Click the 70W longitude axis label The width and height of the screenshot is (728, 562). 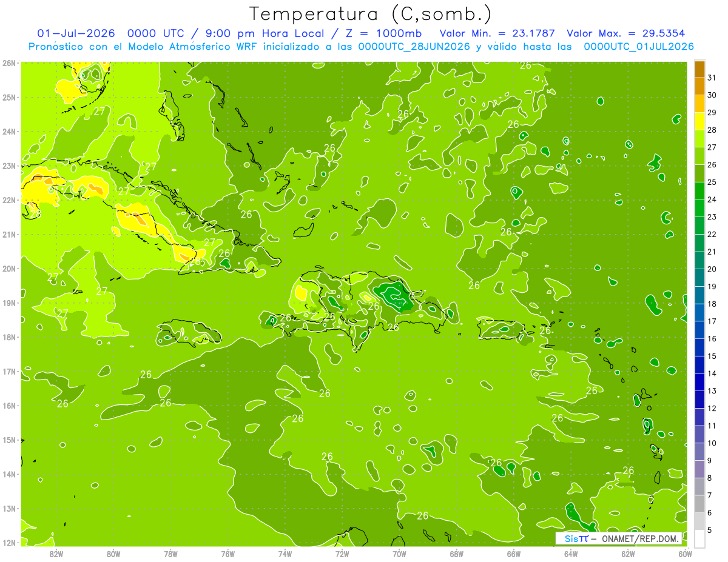coord(399,554)
